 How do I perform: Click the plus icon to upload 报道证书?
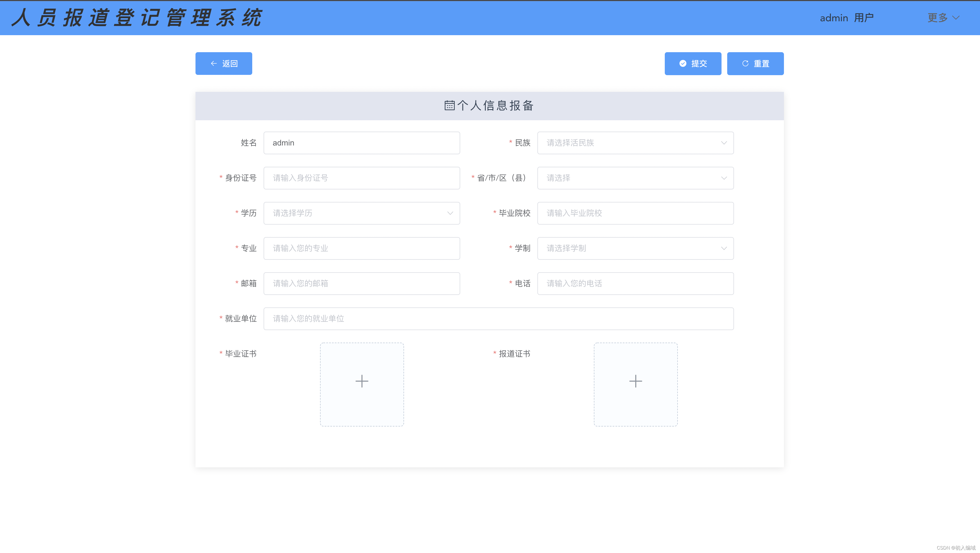pos(635,381)
